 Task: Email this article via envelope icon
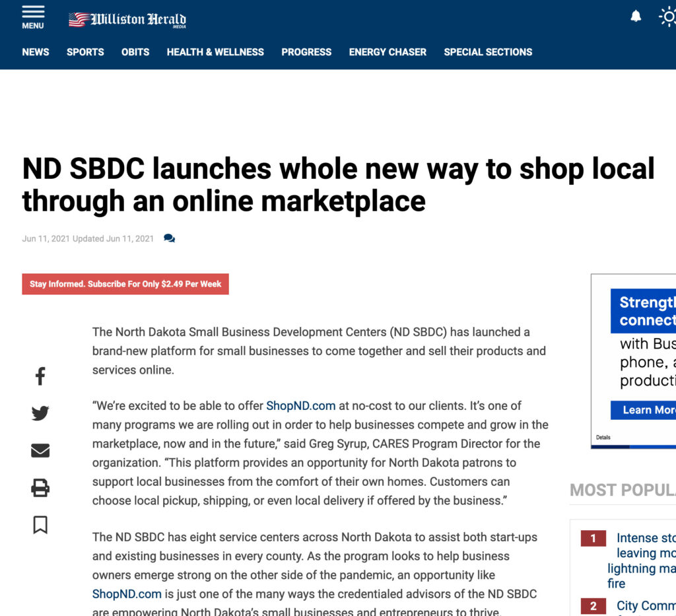(40, 450)
